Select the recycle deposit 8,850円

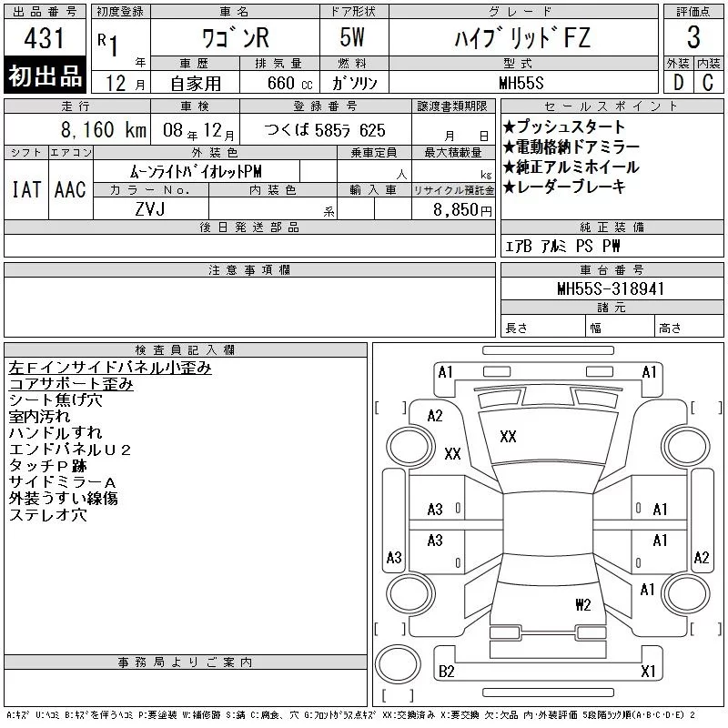462,210
